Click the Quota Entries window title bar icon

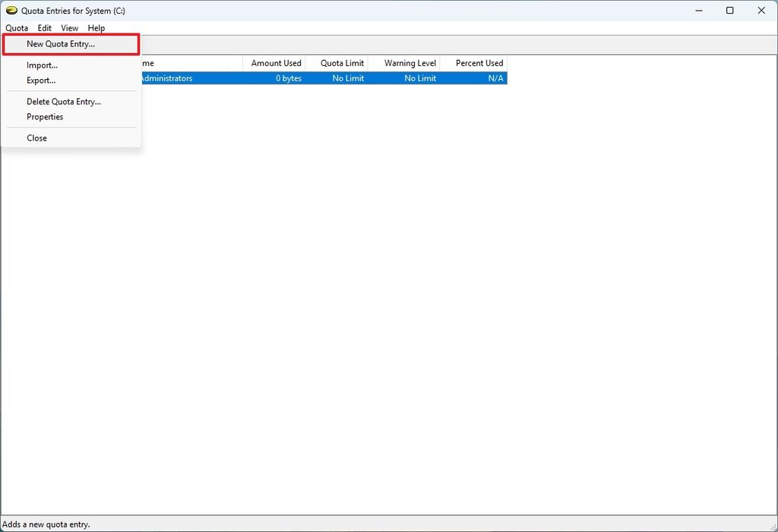pyautogui.click(x=10, y=10)
